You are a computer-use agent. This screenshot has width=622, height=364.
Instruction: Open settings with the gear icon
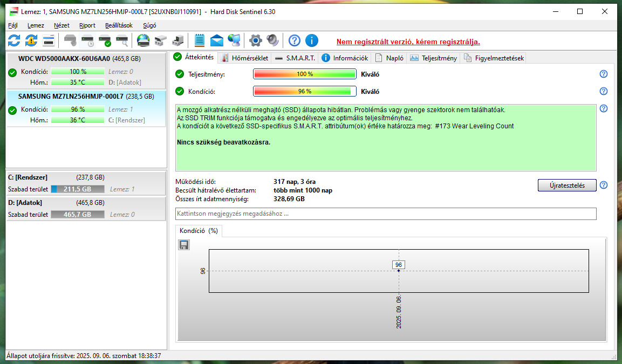coord(256,40)
